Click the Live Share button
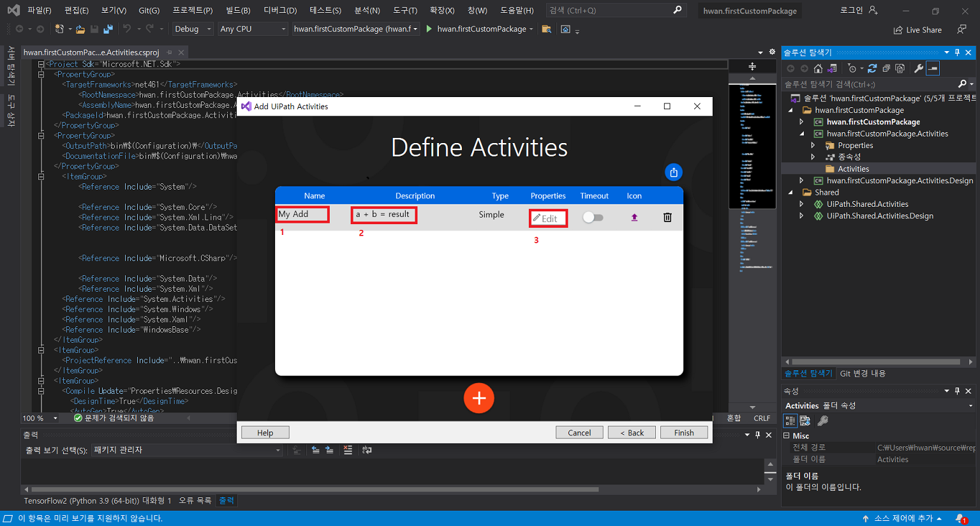Image resolution: width=980 pixels, height=526 pixels. (917, 30)
